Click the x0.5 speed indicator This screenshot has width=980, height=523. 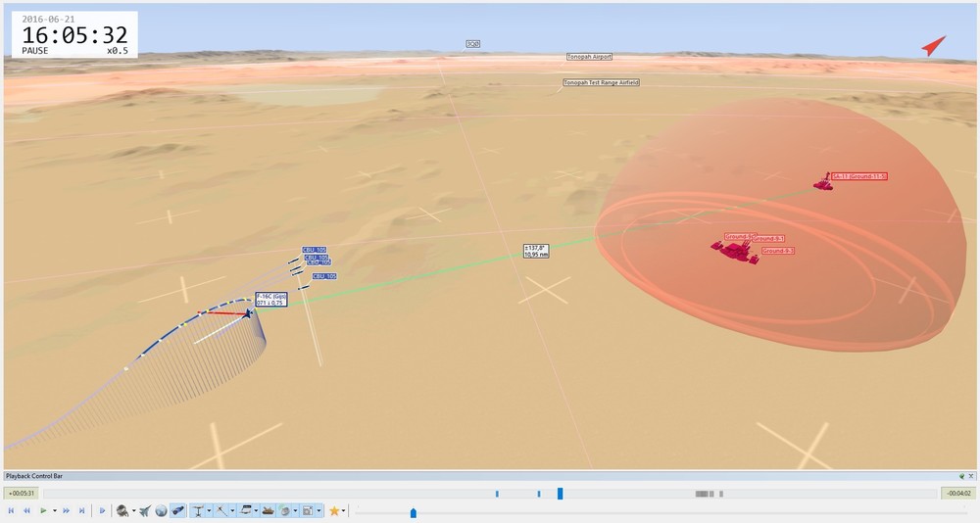click(118, 51)
